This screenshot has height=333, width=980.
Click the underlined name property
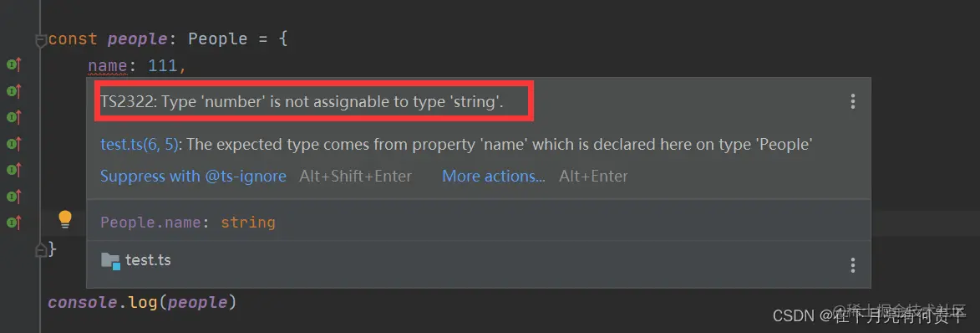pyautogui.click(x=108, y=65)
